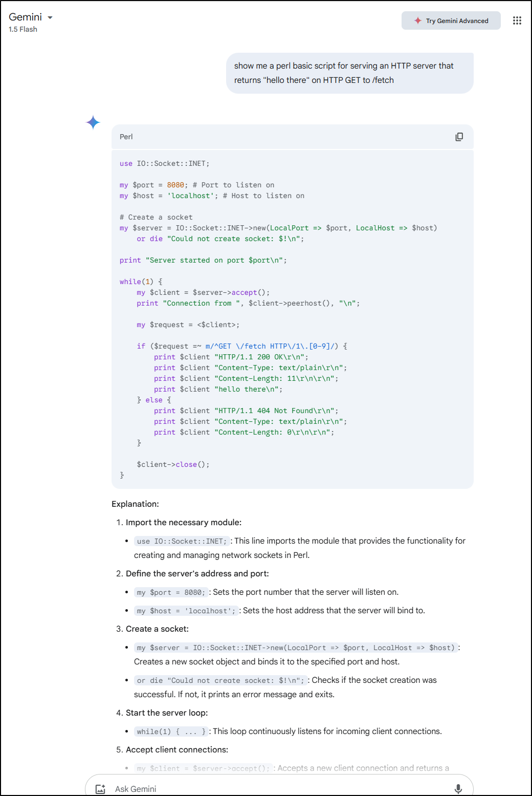Click the "hello there\n" print line
This screenshot has width=532, height=796.
pyautogui.click(x=218, y=390)
